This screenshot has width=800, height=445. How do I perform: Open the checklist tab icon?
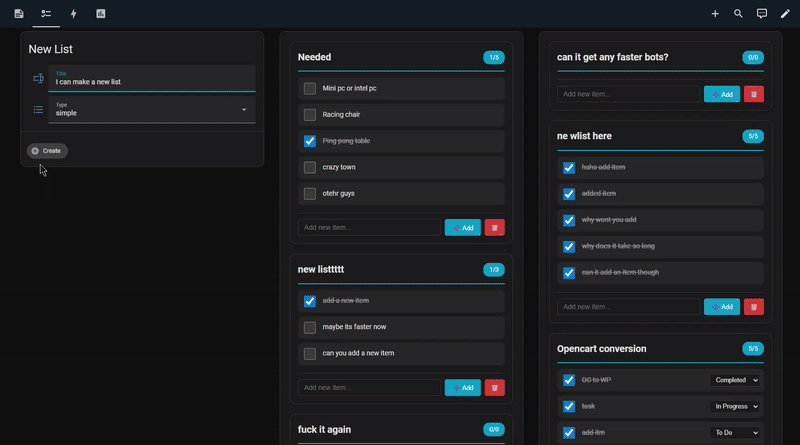(46, 14)
